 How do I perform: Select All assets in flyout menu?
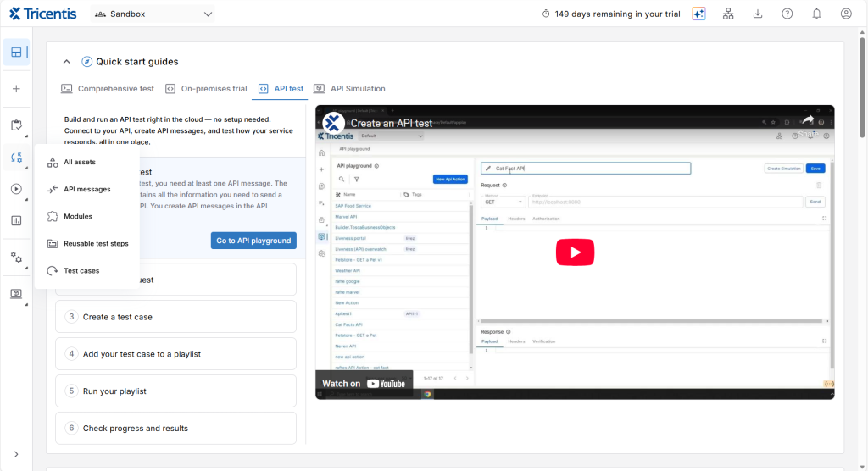point(87,162)
